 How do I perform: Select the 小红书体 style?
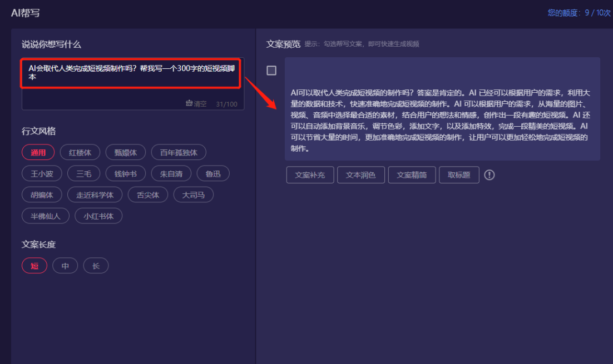pos(98,216)
